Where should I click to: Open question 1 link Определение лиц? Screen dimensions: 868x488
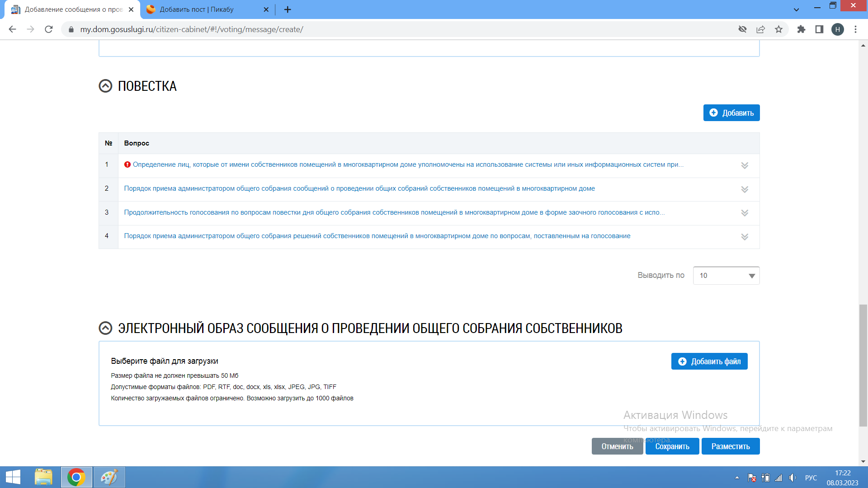(x=408, y=164)
